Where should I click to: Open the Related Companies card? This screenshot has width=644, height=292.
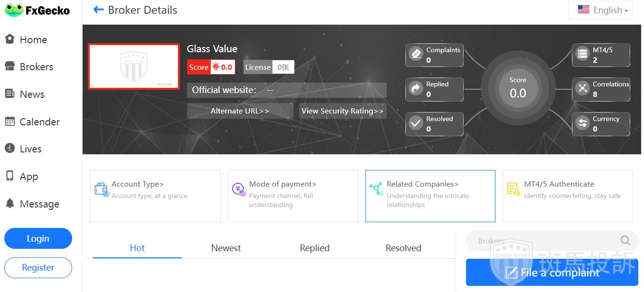pyautogui.click(x=430, y=196)
